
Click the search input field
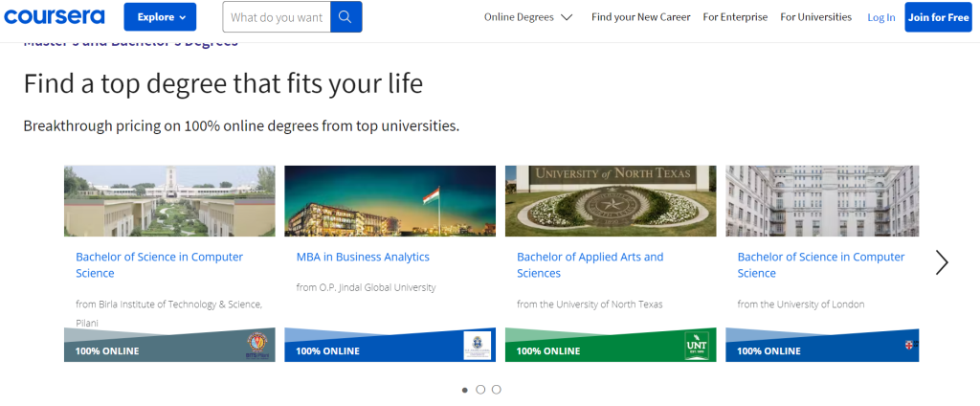[x=277, y=17]
